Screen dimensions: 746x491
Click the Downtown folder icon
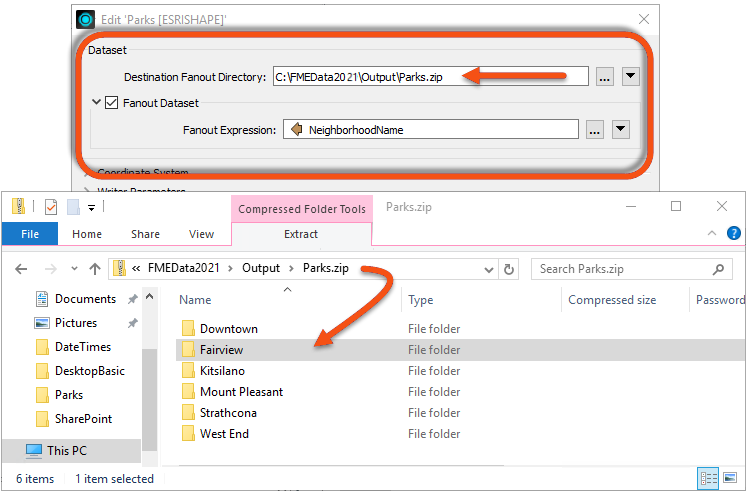(x=188, y=328)
